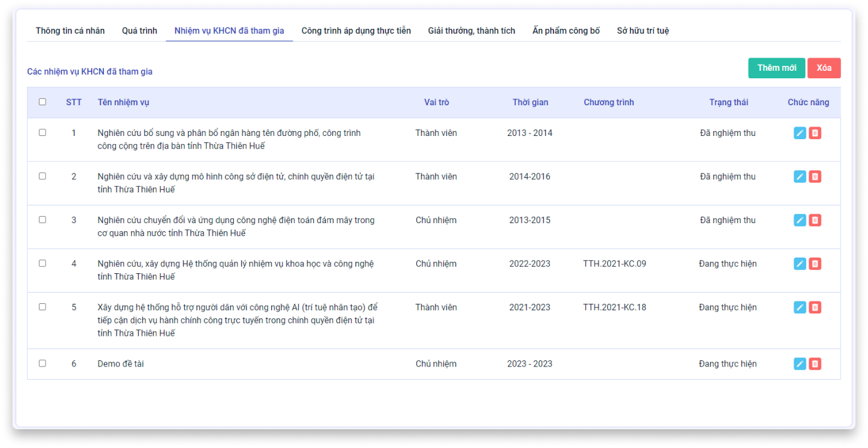This screenshot has height=448, width=868.
Task: Check the box for row 2
Action: pos(43,176)
